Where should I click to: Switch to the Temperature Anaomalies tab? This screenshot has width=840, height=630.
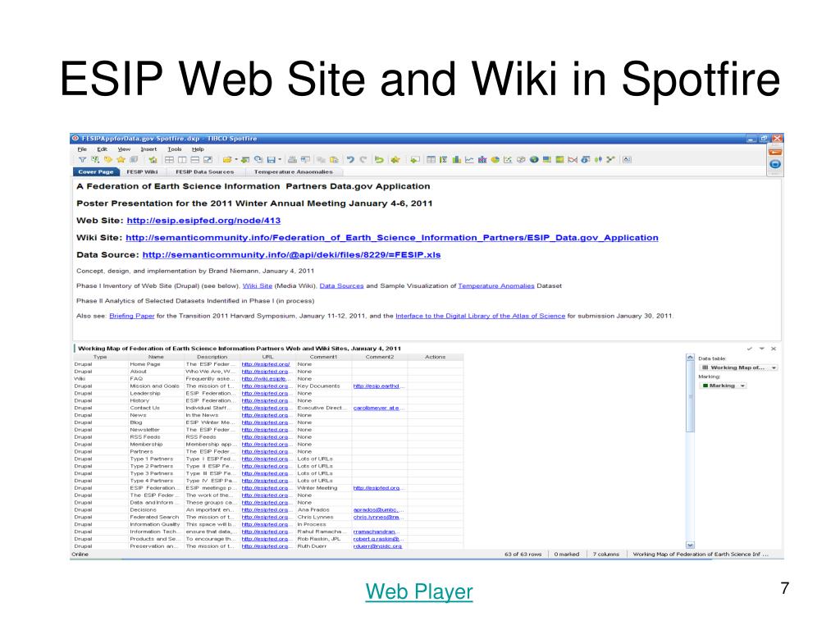293,172
